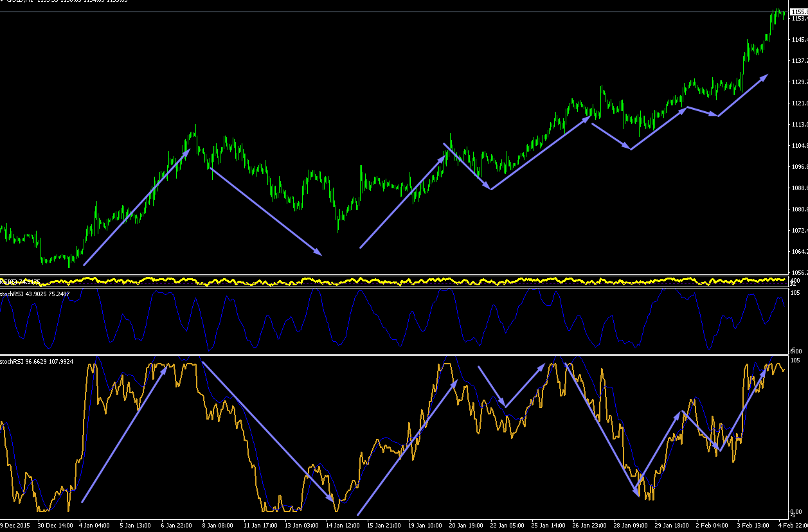Click the '20 Jan 19:00' time axis label

coord(466,526)
